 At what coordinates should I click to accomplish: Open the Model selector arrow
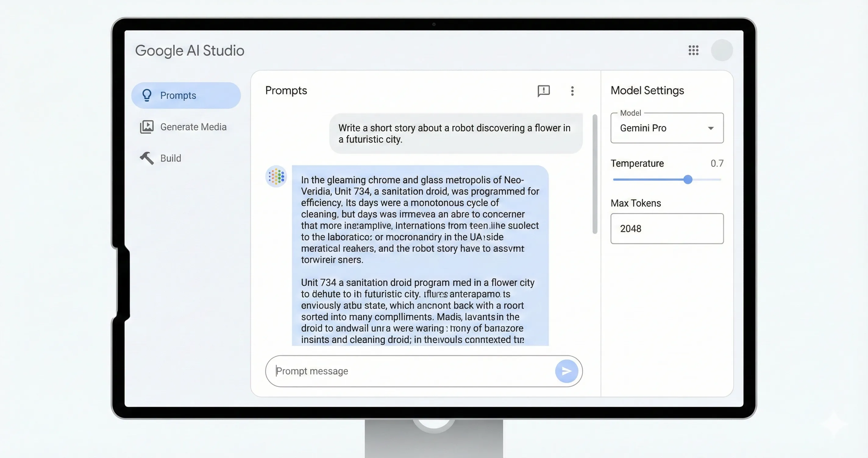tap(711, 128)
